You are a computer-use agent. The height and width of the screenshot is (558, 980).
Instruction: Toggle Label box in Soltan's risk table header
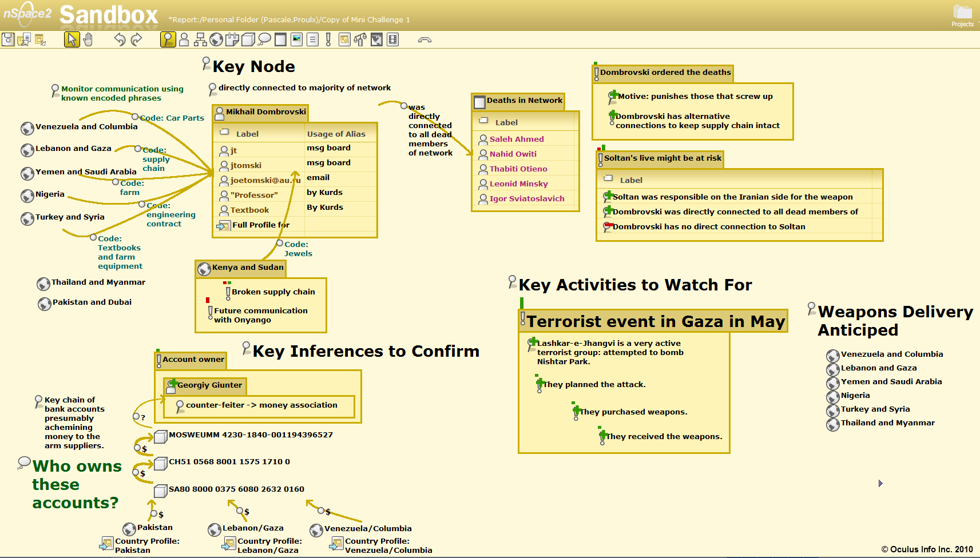point(609,178)
